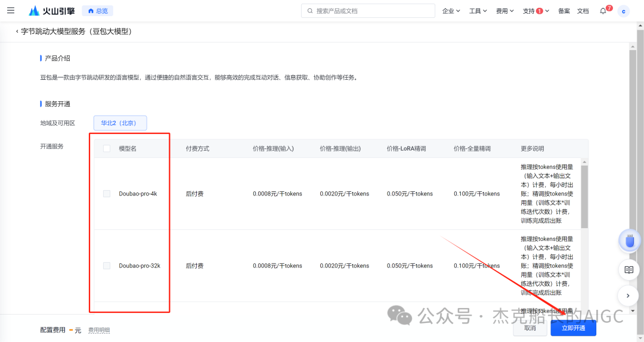The width and height of the screenshot is (644, 342).
Task: Expand the 企业 dropdown menu
Action: 451,11
